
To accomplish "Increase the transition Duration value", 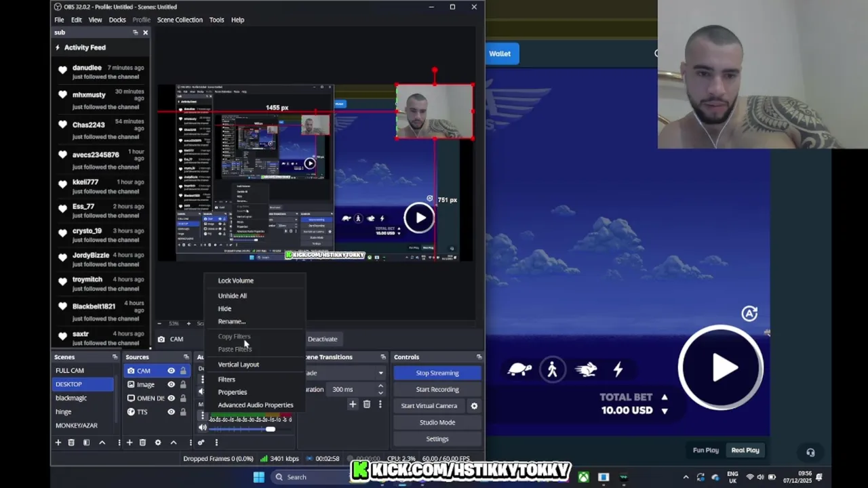I will tap(380, 386).
